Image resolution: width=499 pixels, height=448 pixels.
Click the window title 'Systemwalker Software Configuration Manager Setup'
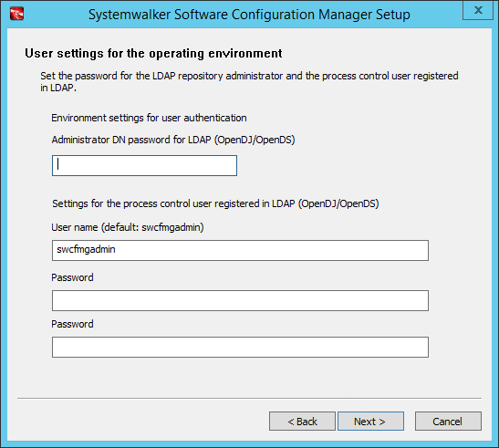(249, 15)
